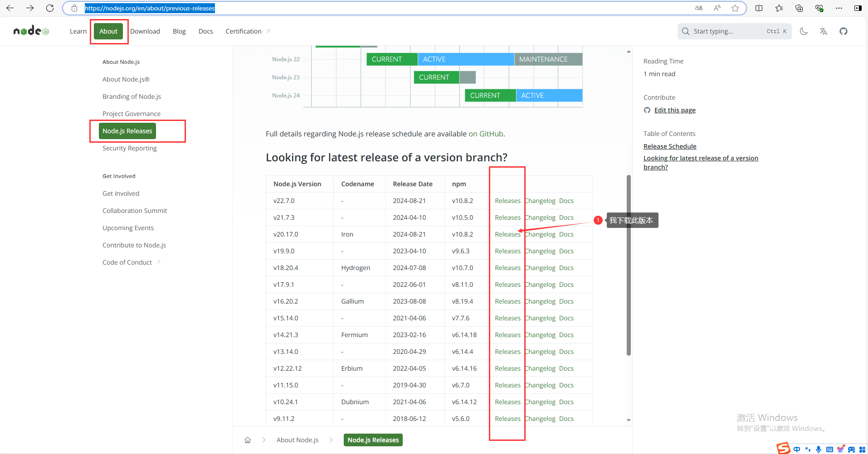Focus the Start typing search field
This screenshot has width=868, height=454.
point(734,31)
